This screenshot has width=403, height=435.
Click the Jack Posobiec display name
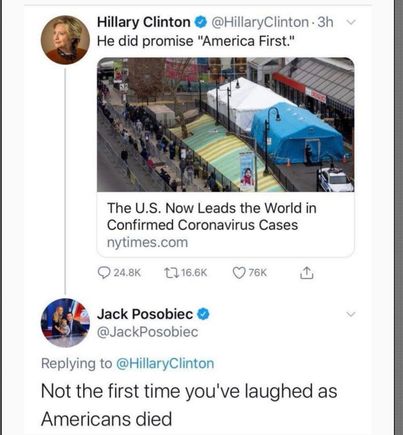click(x=145, y=314)
